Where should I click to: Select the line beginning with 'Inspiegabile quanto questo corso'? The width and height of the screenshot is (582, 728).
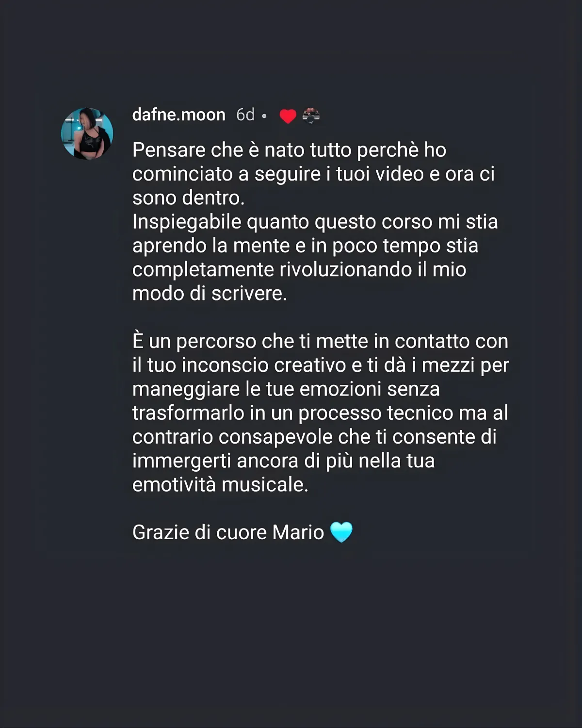point(315,222)
